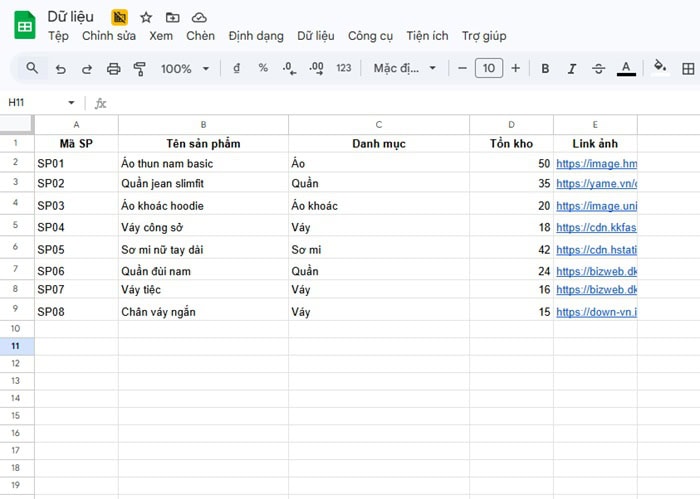
Task: Open the image link in row SP01
Action: pyautogui.click(x=596, y=163)
